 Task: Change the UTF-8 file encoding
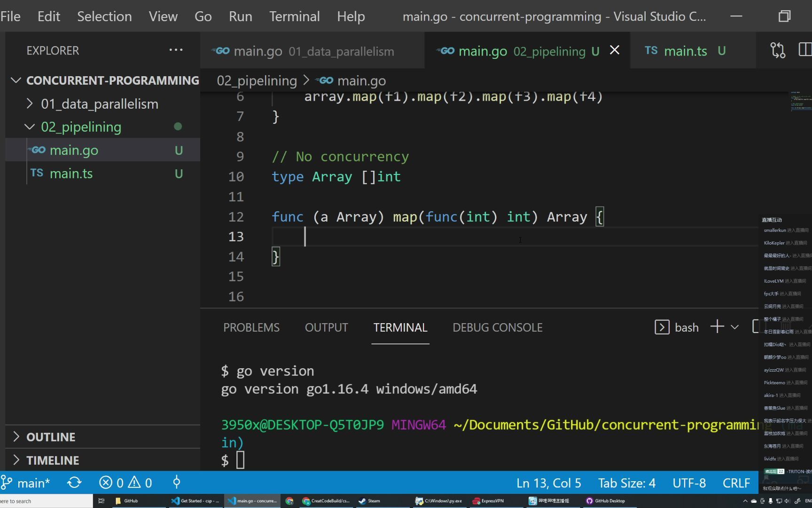tap(689, 483)
